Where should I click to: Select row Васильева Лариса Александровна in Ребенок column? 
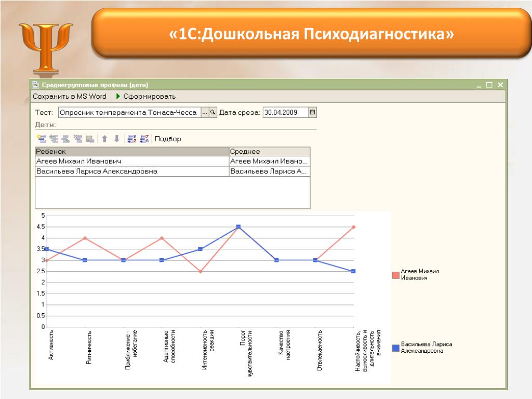132,171
